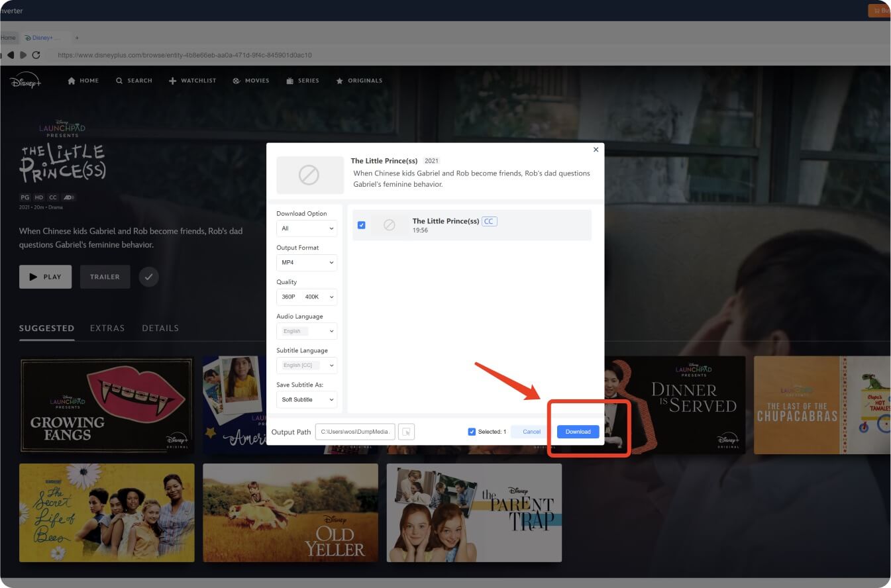
Task: Open The Last of the Chupacabras thumbnail
Action: [x=822, y=405]
